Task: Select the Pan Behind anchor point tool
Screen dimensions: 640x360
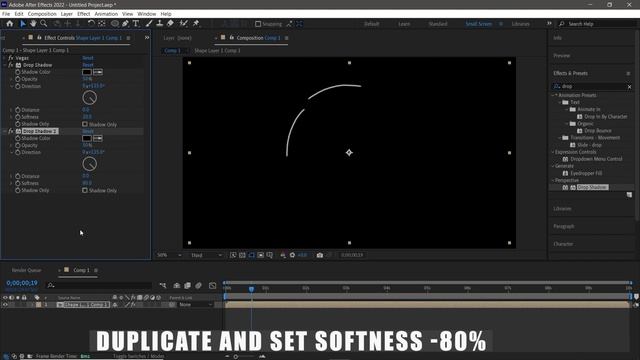Action: pos(102,24)
